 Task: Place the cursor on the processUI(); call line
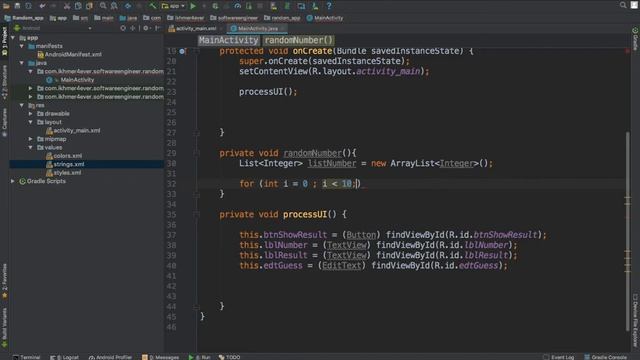pyautogui.click(x=268, y=92)
